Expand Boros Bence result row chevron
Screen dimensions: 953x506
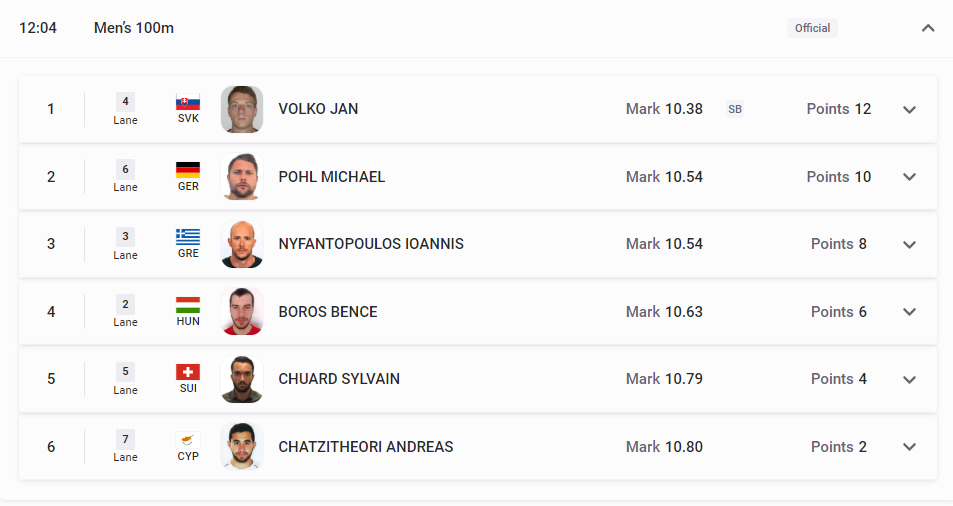(x=909, y=312)
